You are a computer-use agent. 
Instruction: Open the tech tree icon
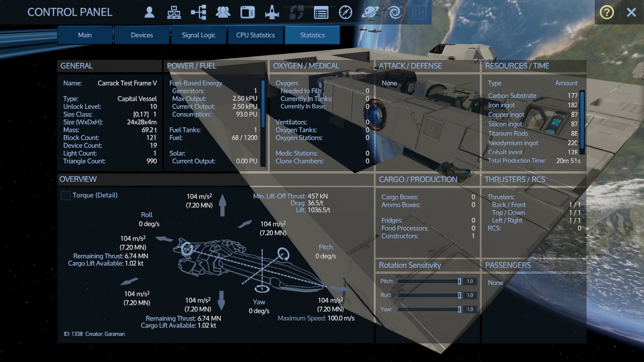pos(198,12)
